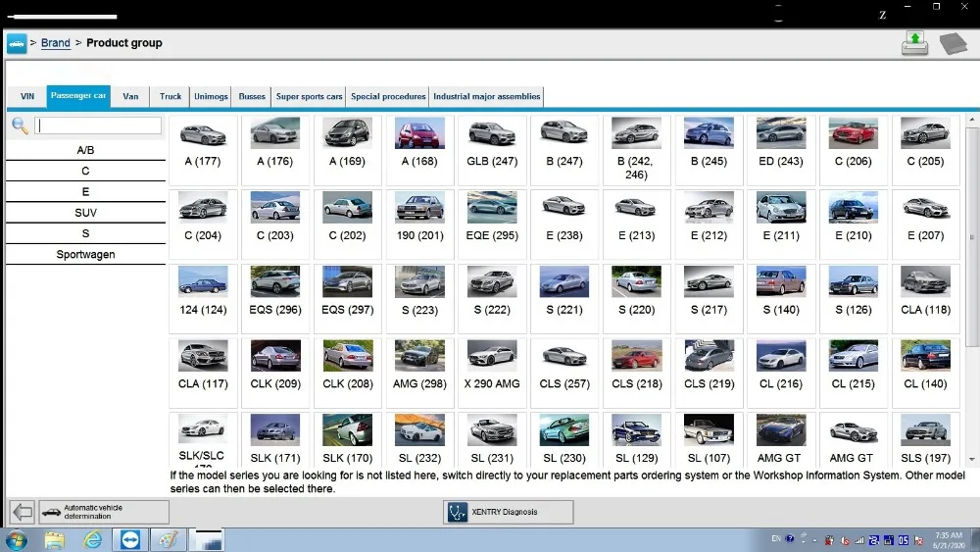
Task: Launch Internet Explorer from taskbar
Action: click(93, 539)
